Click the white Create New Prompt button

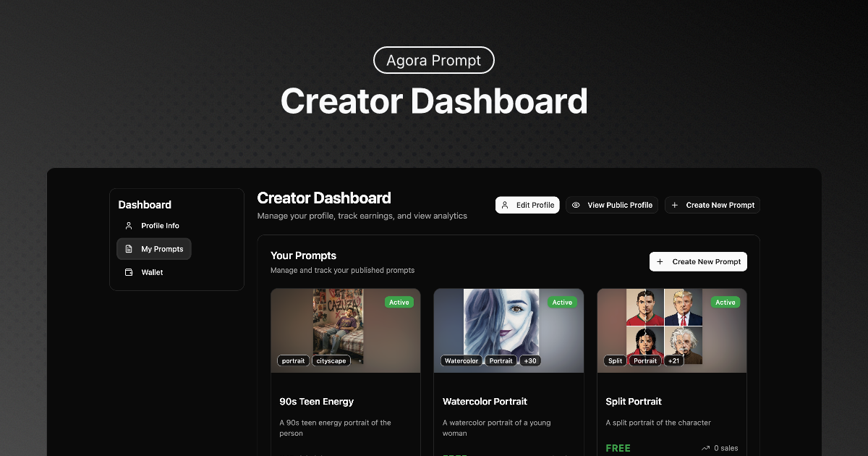[698, 261]
